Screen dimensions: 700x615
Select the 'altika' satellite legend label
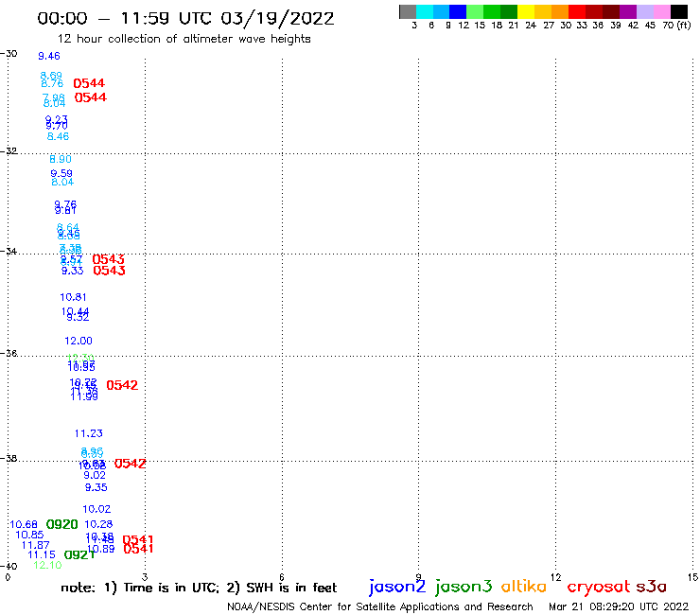524,586
